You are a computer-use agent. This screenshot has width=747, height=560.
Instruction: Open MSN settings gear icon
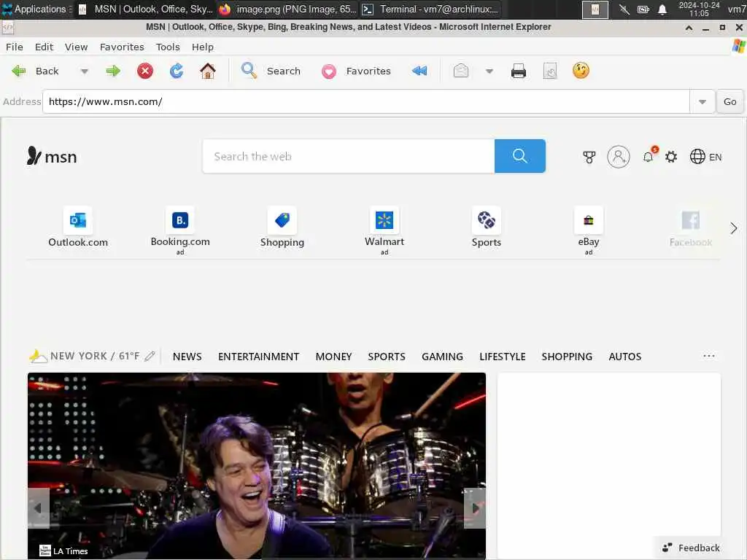point(671,157)
